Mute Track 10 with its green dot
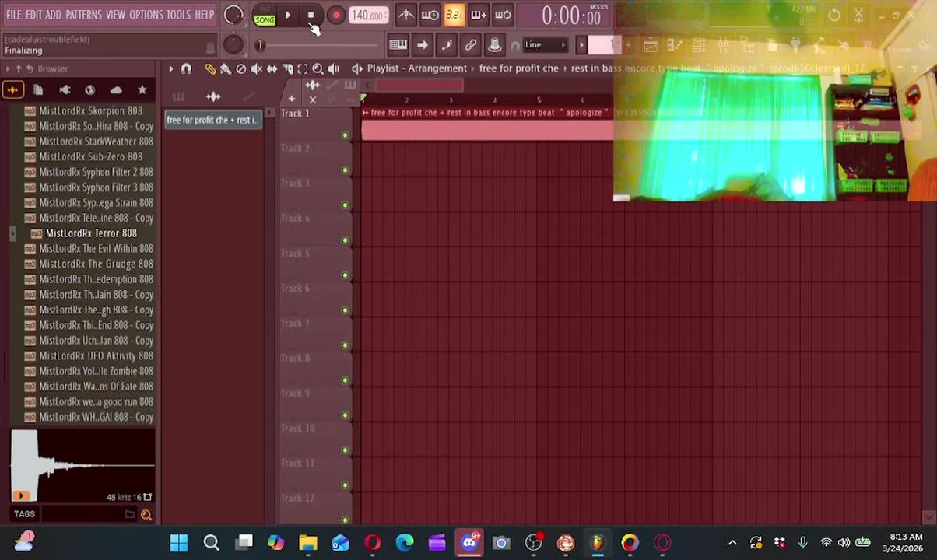Viewport: 937px width, 560px height. pyautogui.click(x=345, y=450)
